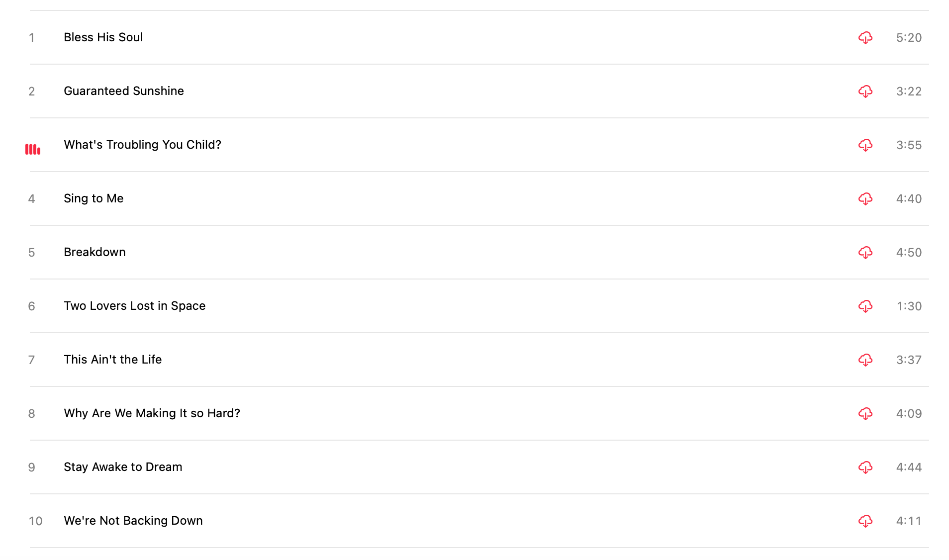
Task: Click download icon for What's Troubling You Child?
Action: (865, 145)
